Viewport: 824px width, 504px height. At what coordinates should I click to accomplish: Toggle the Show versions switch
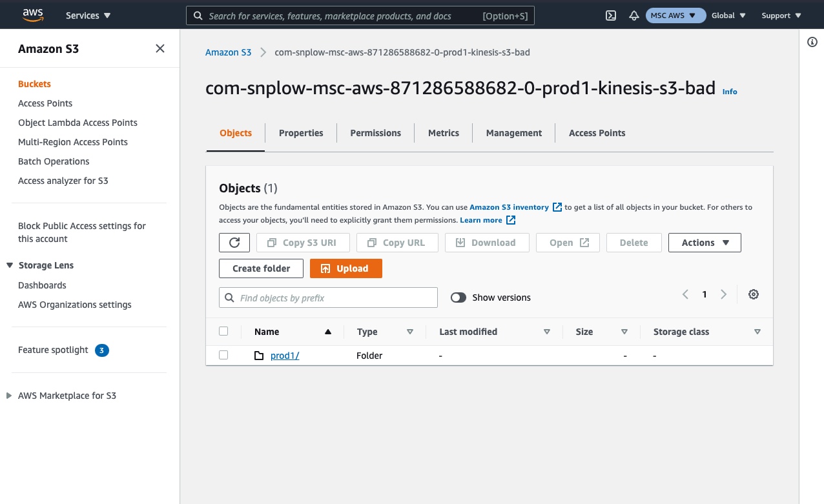coord(458,297)
